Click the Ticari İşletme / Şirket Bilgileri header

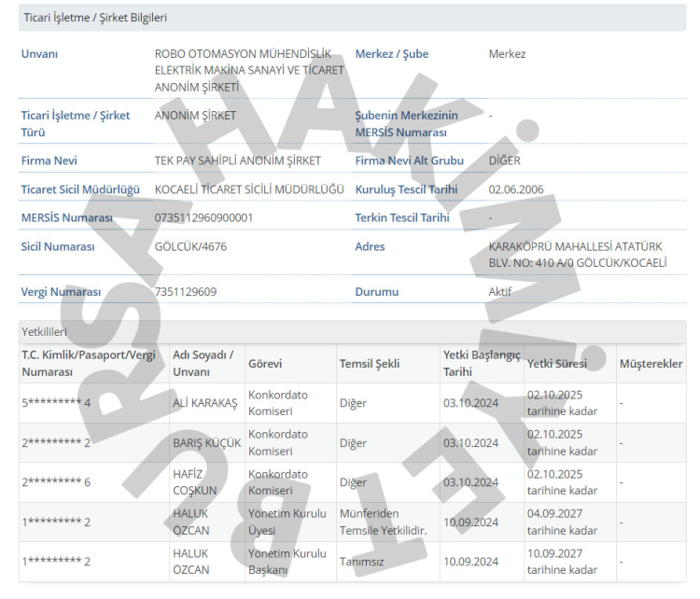click(95, 18)
